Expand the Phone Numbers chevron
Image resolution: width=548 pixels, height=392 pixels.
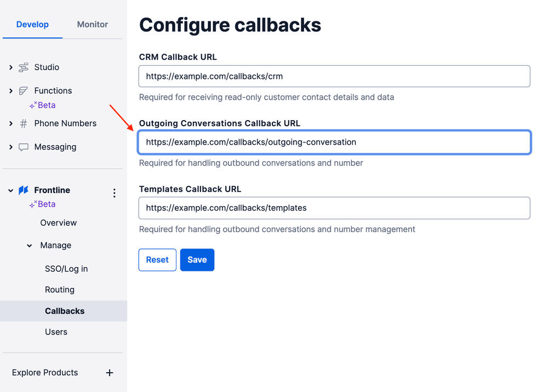click(x=11, y=124)
